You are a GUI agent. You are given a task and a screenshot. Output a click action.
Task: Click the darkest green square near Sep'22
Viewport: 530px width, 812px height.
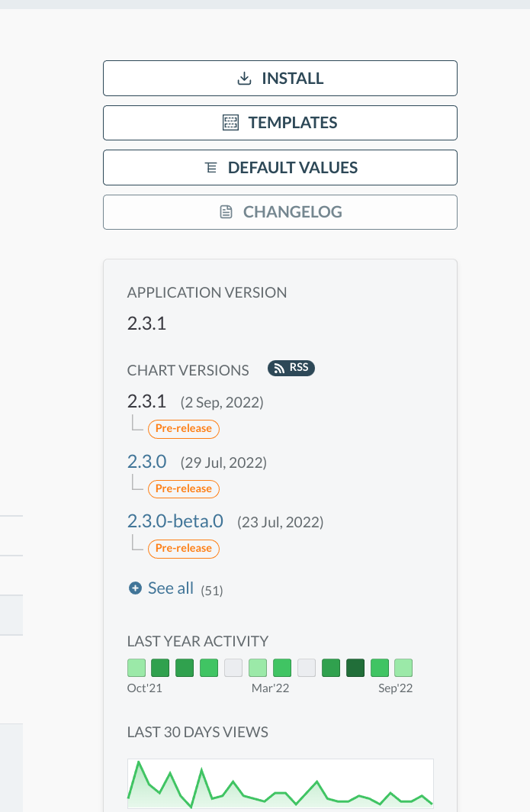click(355, 667)
